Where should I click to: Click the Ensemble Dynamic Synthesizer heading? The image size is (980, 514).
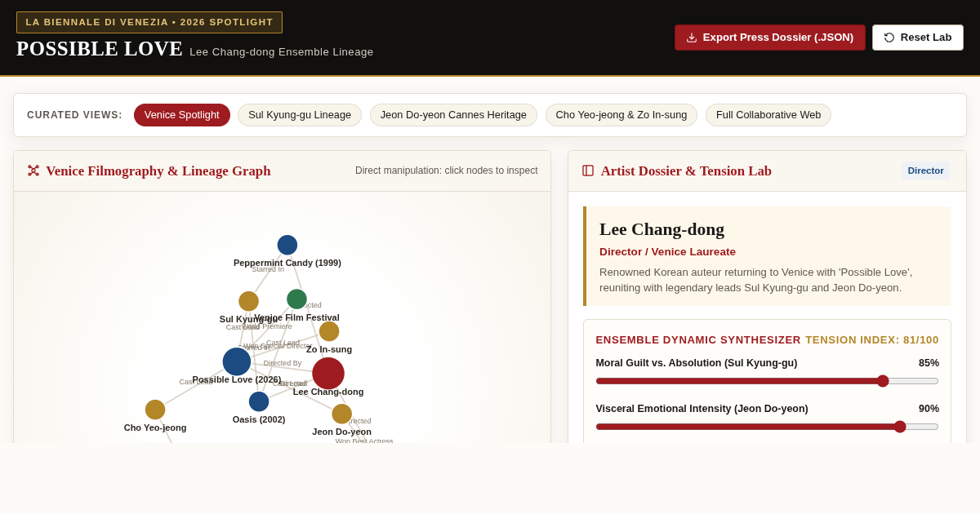coord(698,339)
